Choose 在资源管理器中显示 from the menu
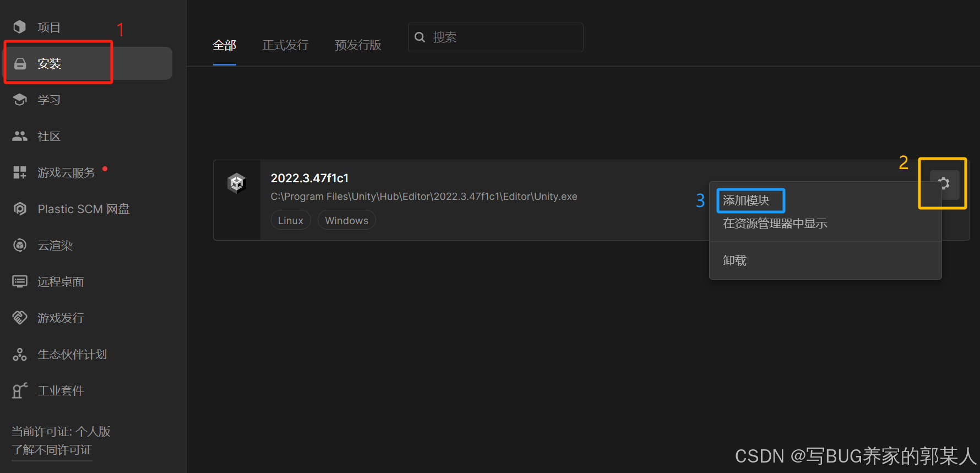980x473 pixels. click(775, 224)
